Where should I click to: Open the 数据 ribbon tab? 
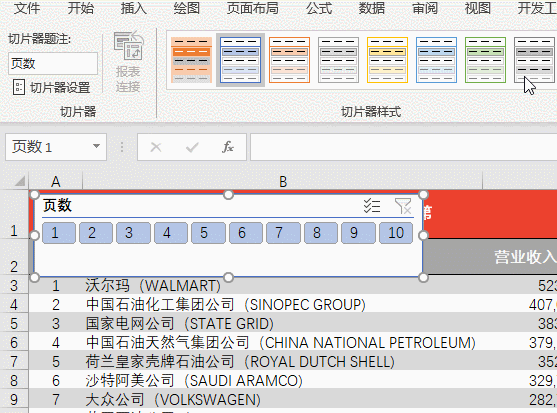coord(372,8)
